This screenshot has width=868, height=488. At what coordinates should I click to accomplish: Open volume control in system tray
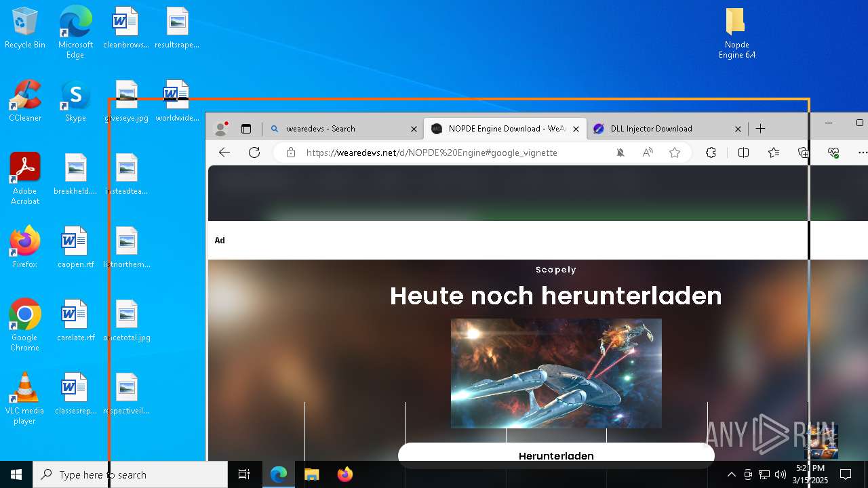781,474
